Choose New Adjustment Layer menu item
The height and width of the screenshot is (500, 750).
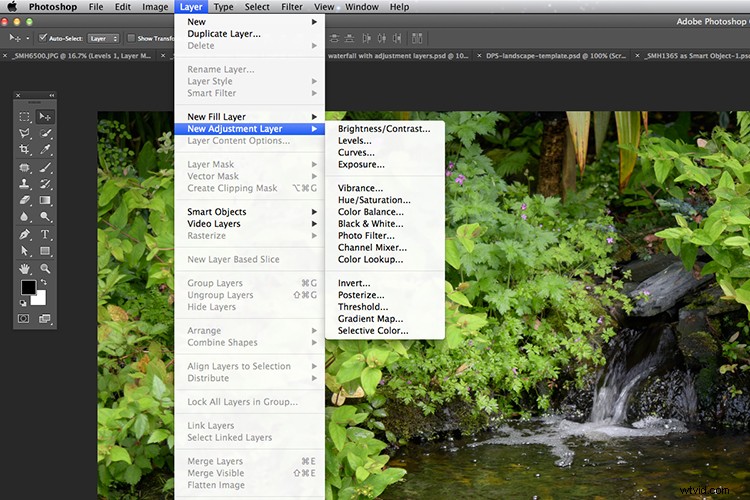[249, 129]
